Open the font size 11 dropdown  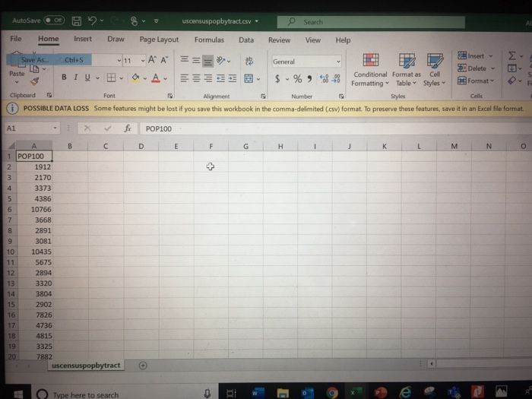point(143,61)
